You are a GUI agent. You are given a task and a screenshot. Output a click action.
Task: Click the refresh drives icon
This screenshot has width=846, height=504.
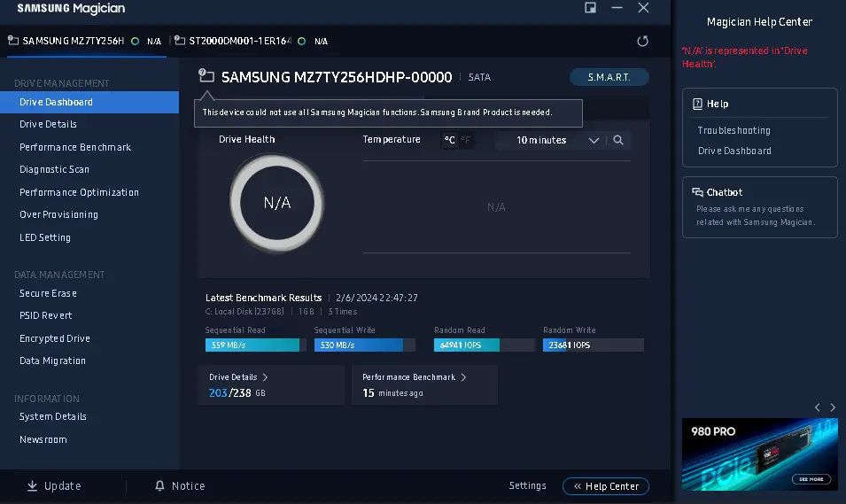point(642,41)
